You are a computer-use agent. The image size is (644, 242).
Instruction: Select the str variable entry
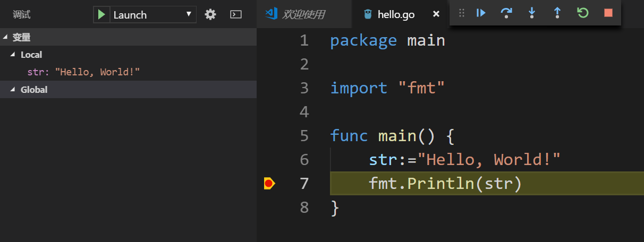pyautogui.click(x=83, y=72)
